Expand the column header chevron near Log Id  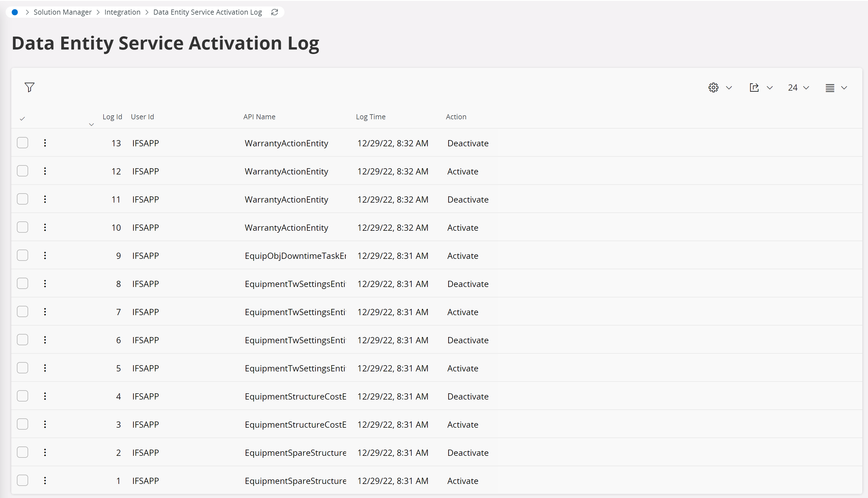91,124
